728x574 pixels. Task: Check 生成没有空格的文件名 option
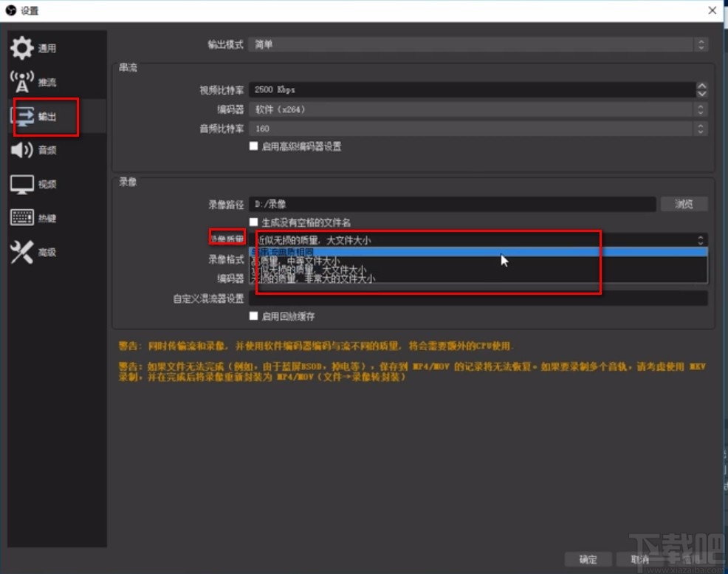coord(254,222)
